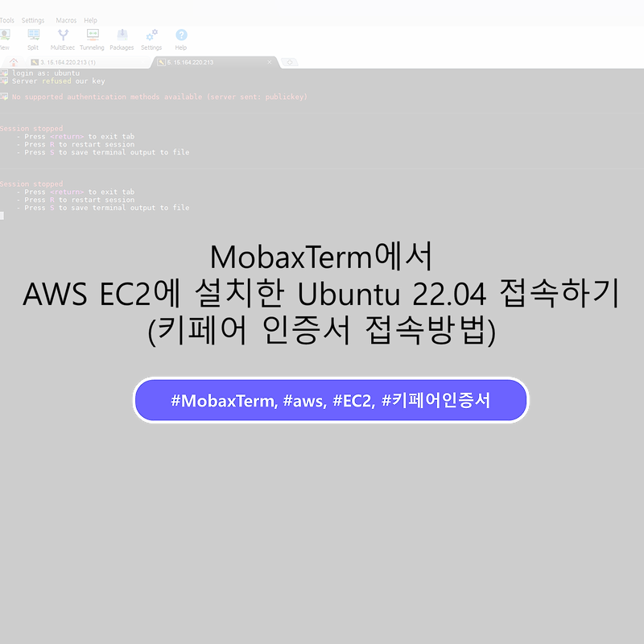Activate the MultExec tool
The image size is (644, 644).
(x=62, y=36)
